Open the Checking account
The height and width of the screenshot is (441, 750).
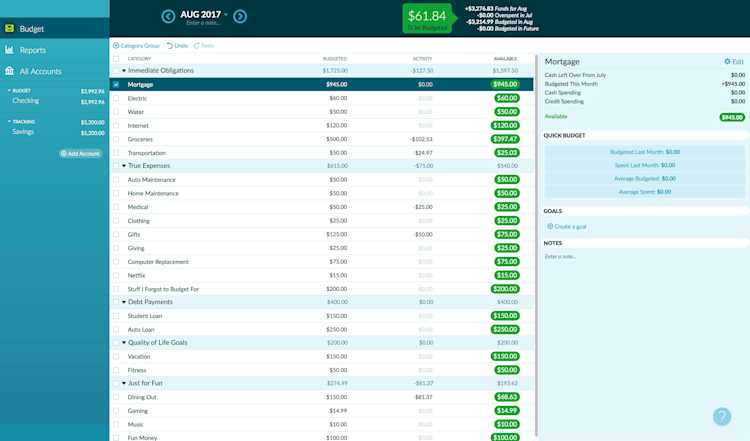coord(55,101)
